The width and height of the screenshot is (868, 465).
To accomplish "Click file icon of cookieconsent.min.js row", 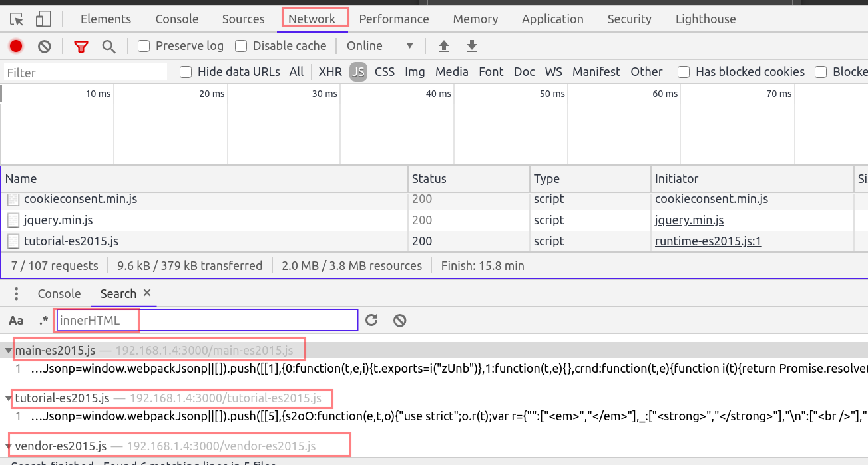I will 13,199.
